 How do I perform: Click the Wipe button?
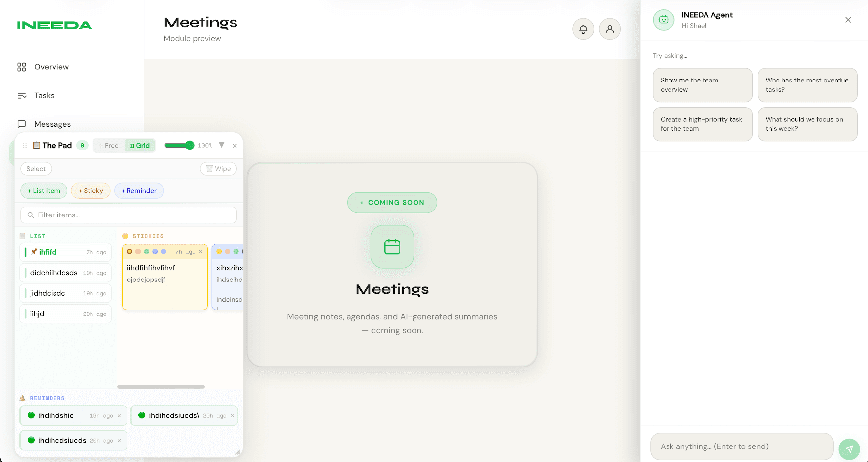[218, 169]
